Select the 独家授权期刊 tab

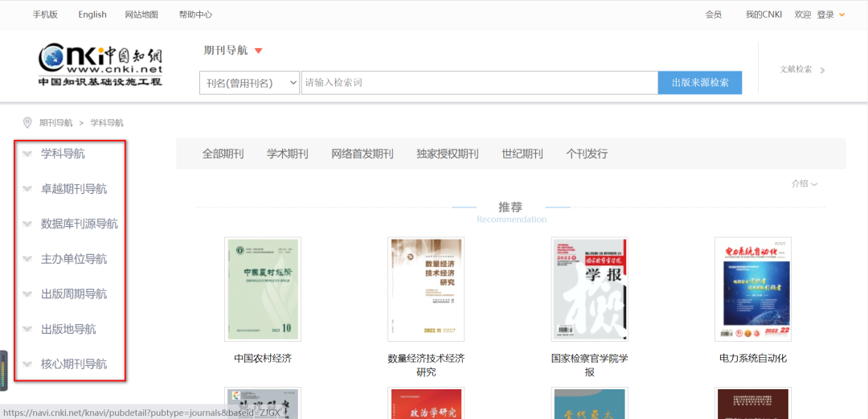pos(448,154)
